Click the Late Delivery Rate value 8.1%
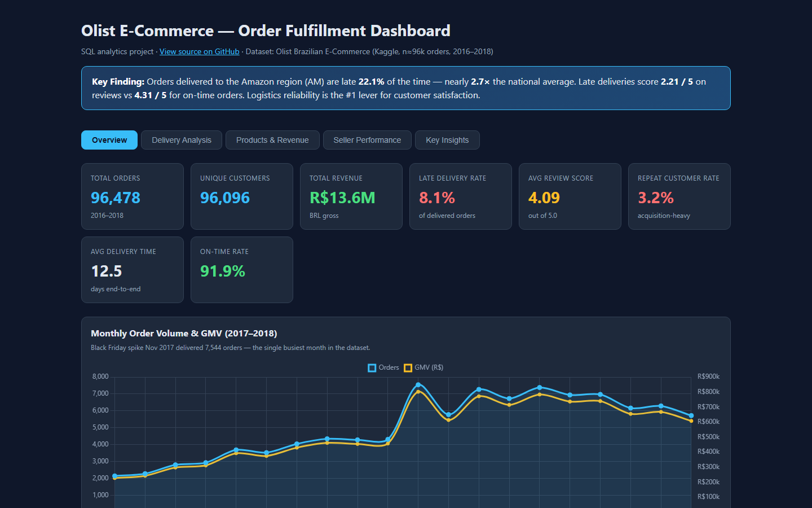The height and width of the screenshot is (508, 812). point(437,198)
